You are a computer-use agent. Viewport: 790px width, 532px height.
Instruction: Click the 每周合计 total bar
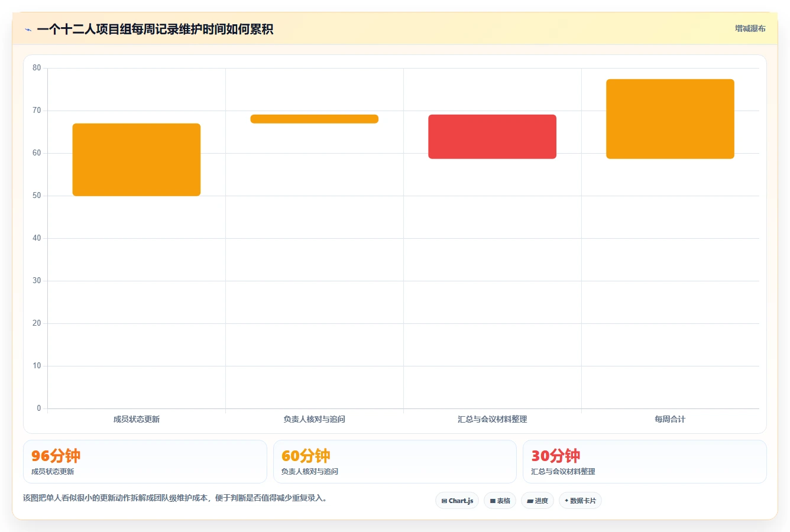click(x=671, y=119)
